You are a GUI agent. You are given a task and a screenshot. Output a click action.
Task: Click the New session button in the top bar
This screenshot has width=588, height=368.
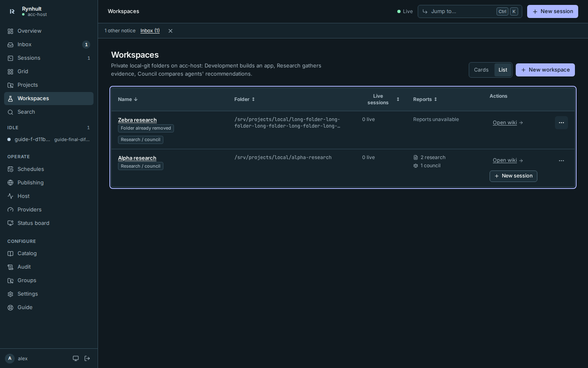coord(552,11)
